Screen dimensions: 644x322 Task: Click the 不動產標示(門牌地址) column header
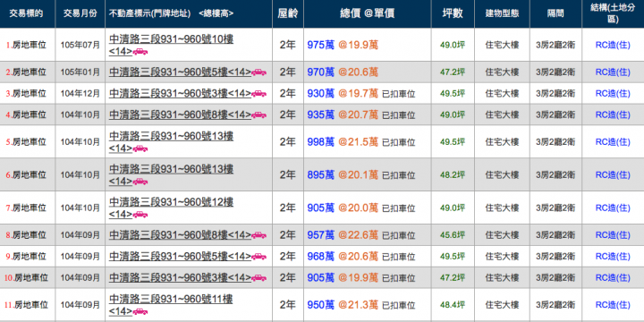[189, 13]
